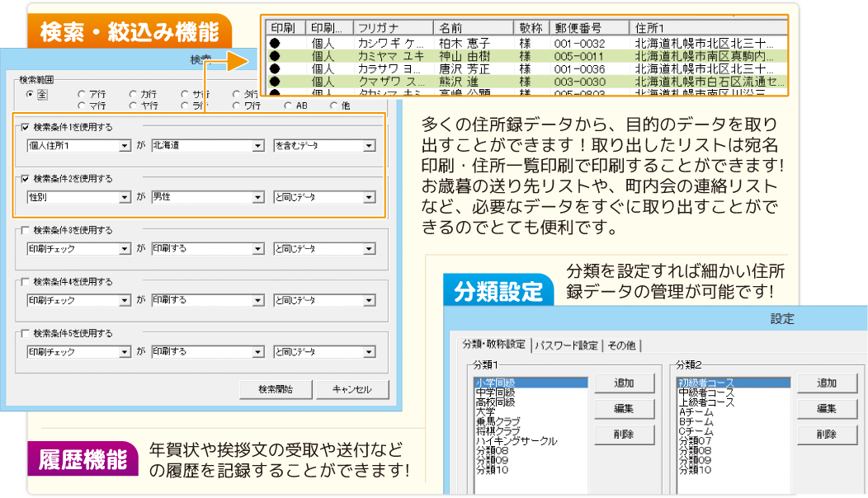Select the 全 search range radio button

tap(31, 94)
